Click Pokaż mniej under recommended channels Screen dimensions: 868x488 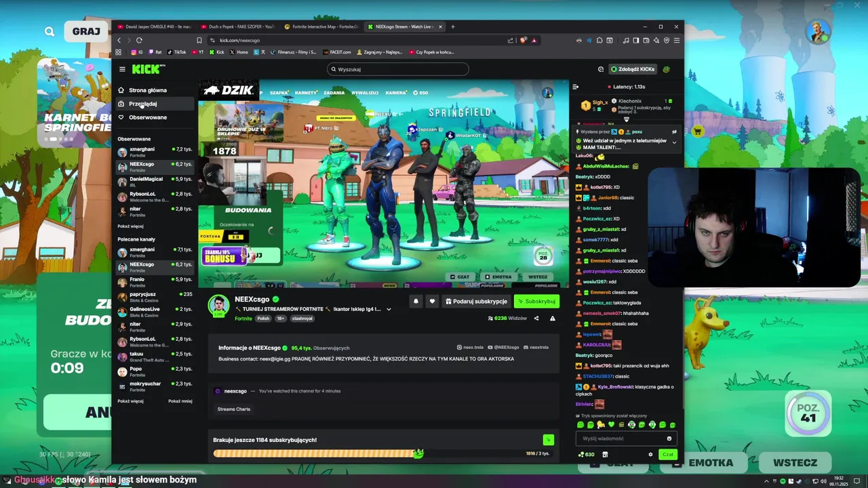[x=180, y=401]
